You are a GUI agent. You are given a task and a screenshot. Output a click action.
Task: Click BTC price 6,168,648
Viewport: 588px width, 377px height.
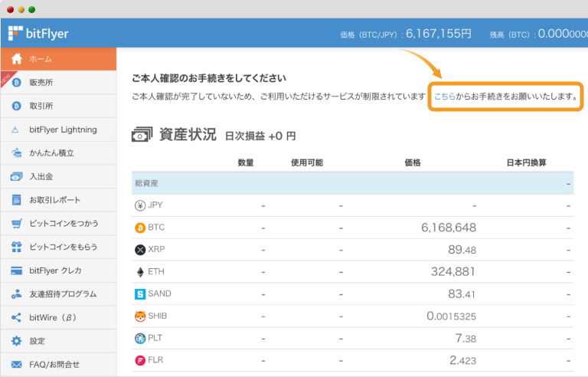[x=449, y=228]
